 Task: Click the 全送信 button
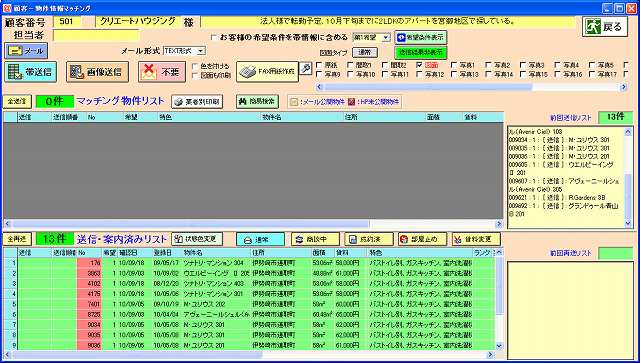pos(17,102)
